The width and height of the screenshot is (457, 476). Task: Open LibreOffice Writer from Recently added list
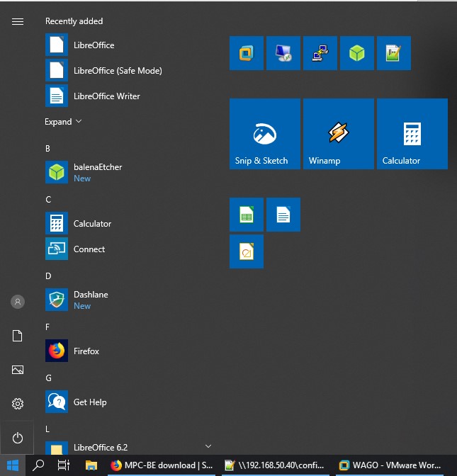click(x=128, y=96)
